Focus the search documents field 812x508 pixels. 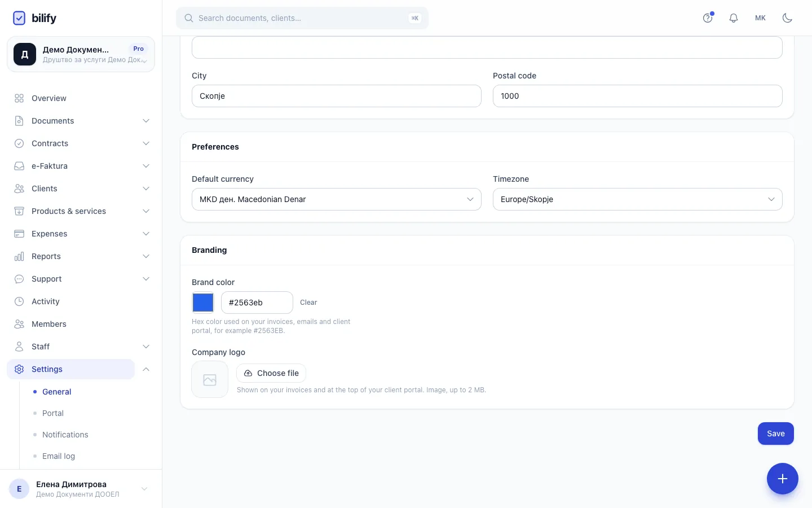pyautogui.click(x=302, y=18)
